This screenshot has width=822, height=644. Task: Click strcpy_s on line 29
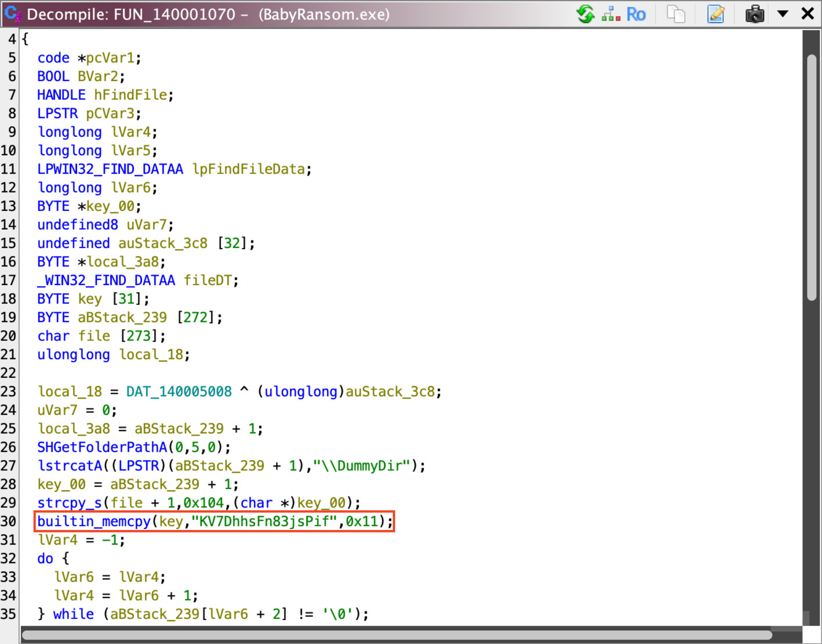(x=70, y=503)
